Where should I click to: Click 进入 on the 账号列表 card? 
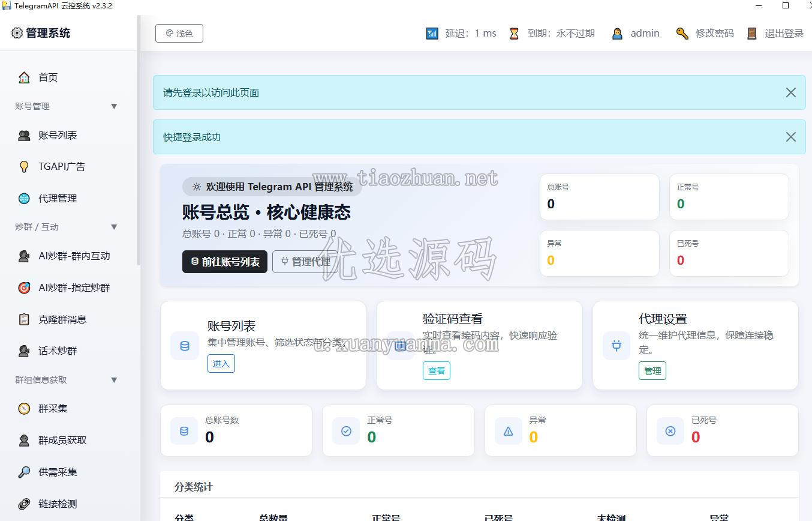[221, 364]
